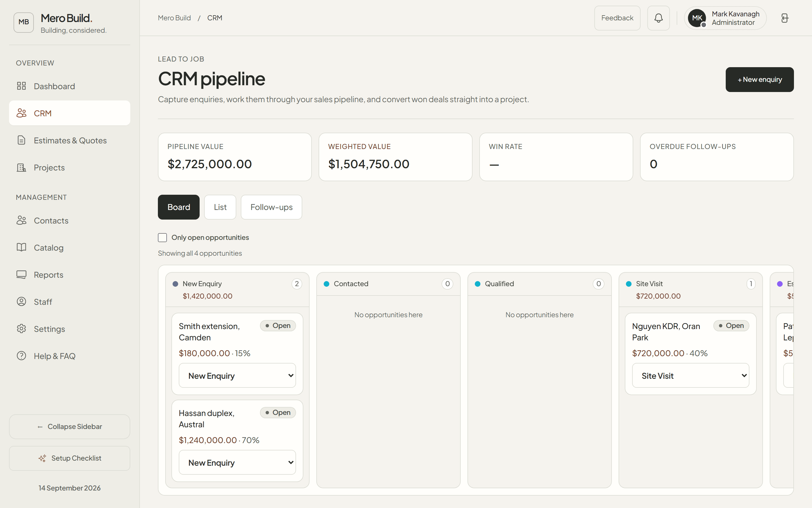Click the Site Visit column teal dot
Viewport: 812px width, 508px height.
click(629, 284)
